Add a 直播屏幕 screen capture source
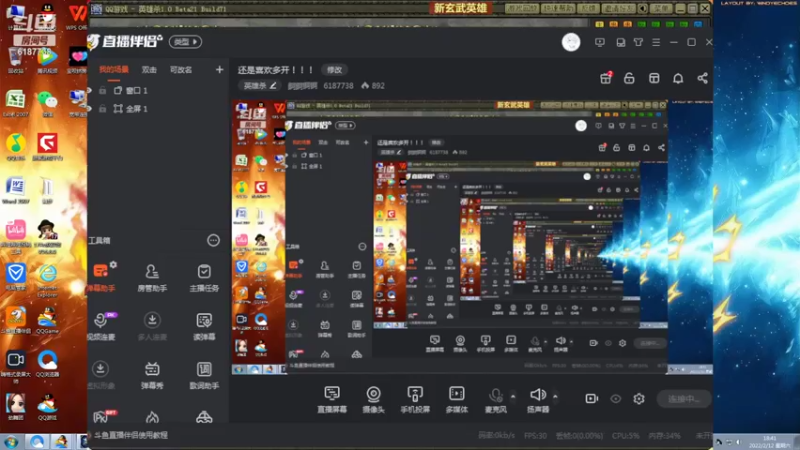Image resolution: width=800 pixels, height=450 pixels. pos(332,399)
